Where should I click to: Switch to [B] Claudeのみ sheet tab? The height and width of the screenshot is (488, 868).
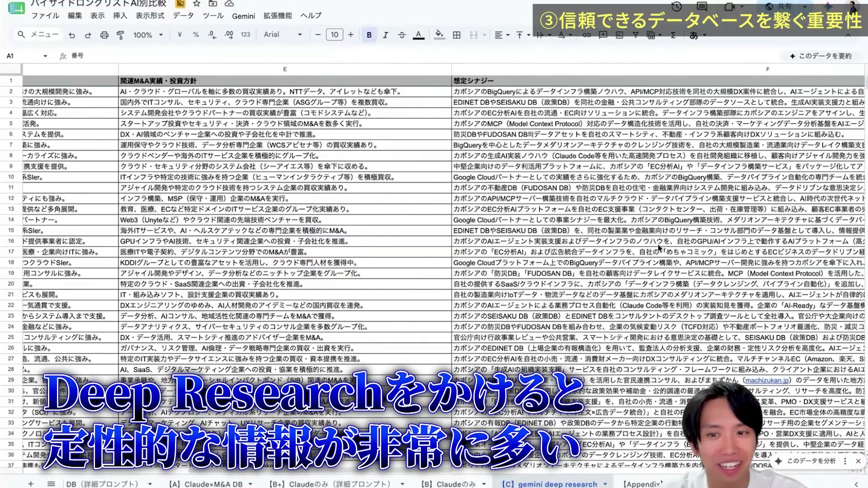point(448,484)
